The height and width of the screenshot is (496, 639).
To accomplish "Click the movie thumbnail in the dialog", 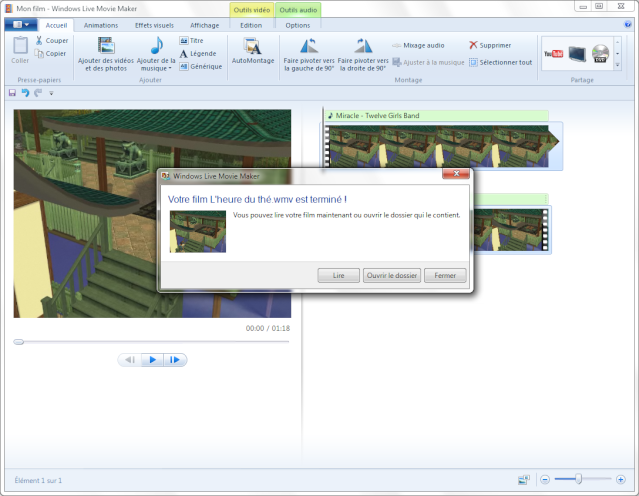I will [x=198, y=231].
